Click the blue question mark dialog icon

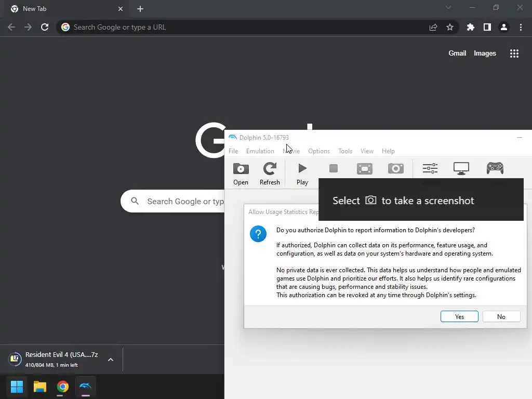pos(258,234)
